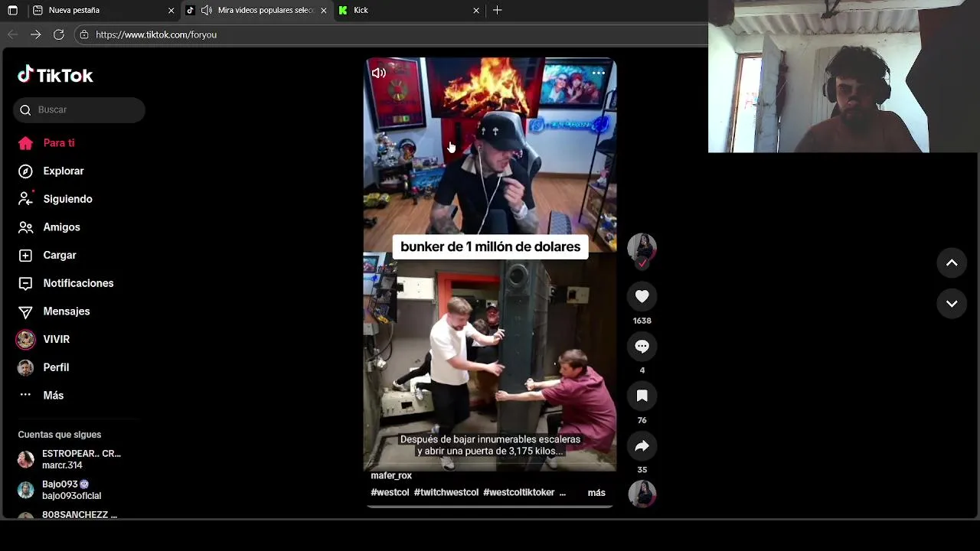Switch to the Mira videos populares tab
The height and width of the screenshot is (551, 980).
[256, 10]
